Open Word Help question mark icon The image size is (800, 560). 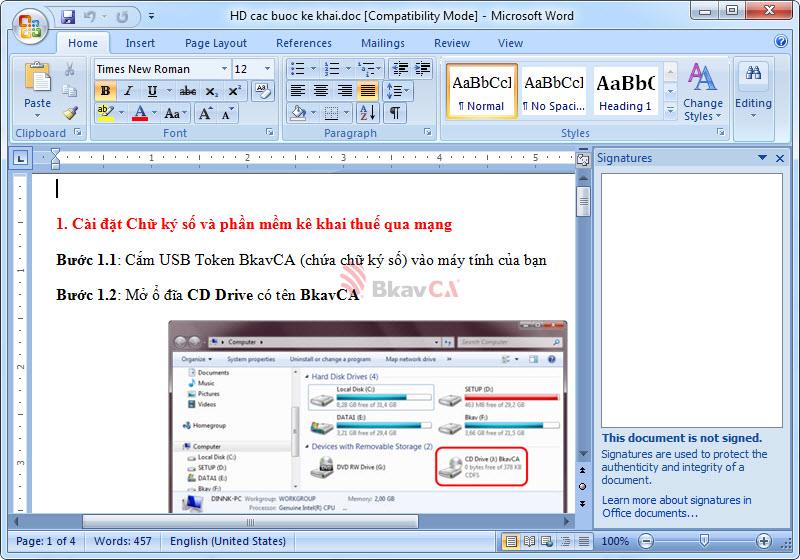click(781, 42)
